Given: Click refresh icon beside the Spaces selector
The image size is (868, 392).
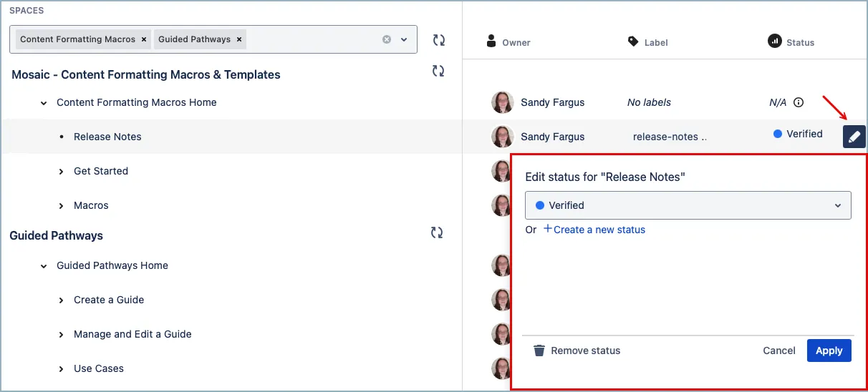Looking at the screenshot, I should coord(439,40).
